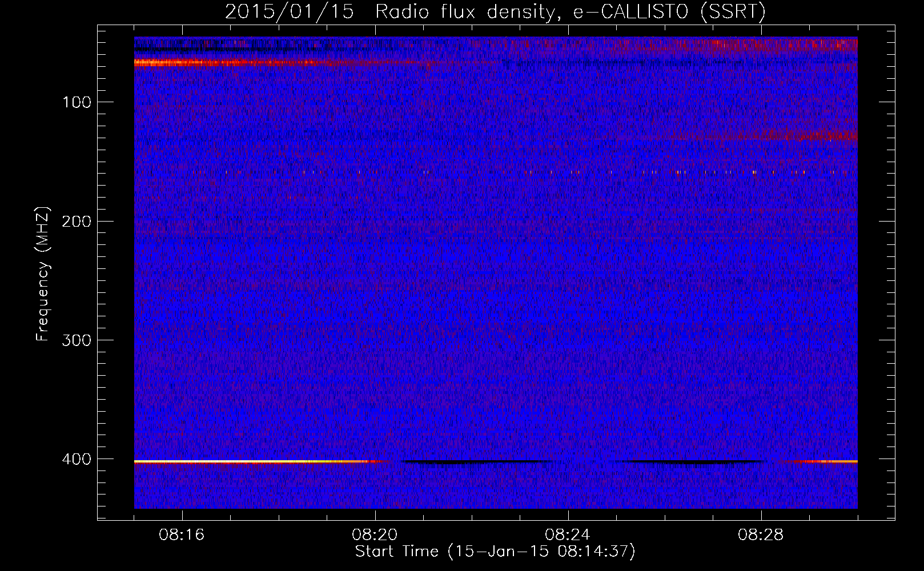Click the 08:28 time tick label
The width and height of the screenshot is (924, 571).
(x=761, y=535)
